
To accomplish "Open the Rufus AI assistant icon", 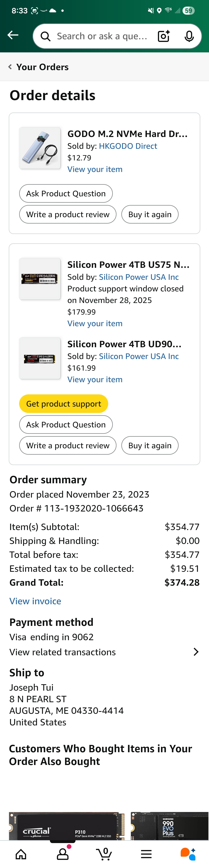I will (x=188, y=854).
